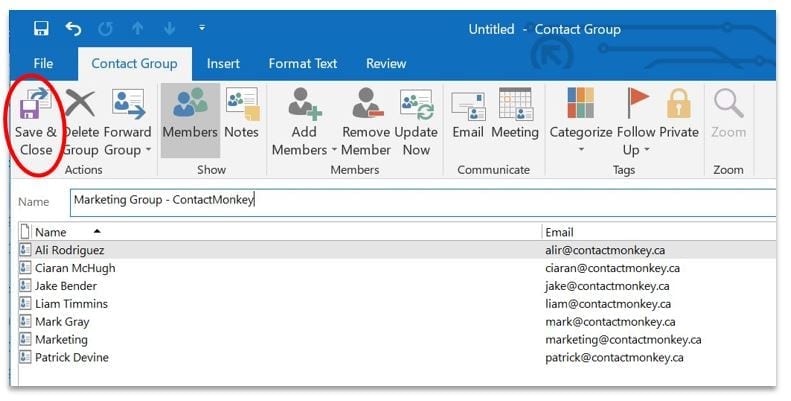Open the Review tab

(386, 64)
